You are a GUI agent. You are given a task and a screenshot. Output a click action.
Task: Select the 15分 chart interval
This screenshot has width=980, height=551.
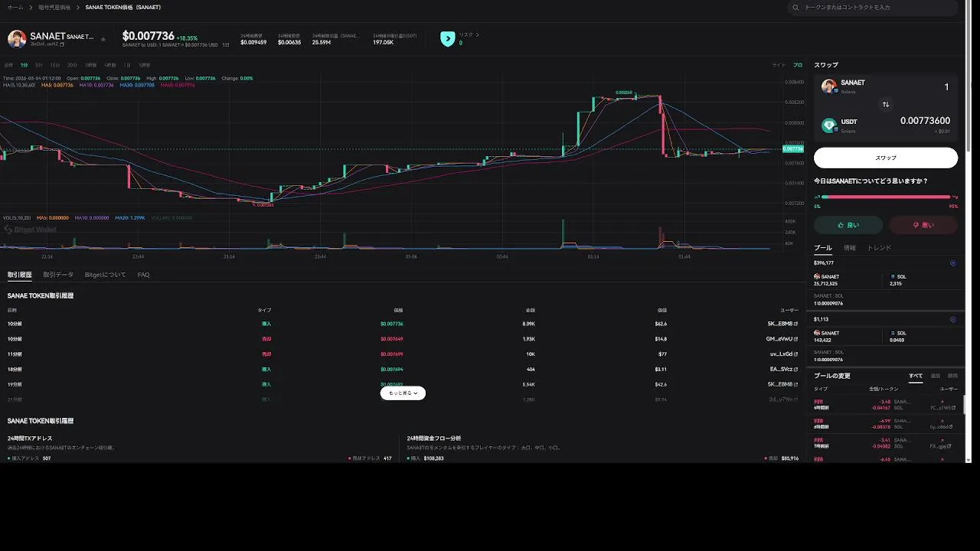[55, 65]
